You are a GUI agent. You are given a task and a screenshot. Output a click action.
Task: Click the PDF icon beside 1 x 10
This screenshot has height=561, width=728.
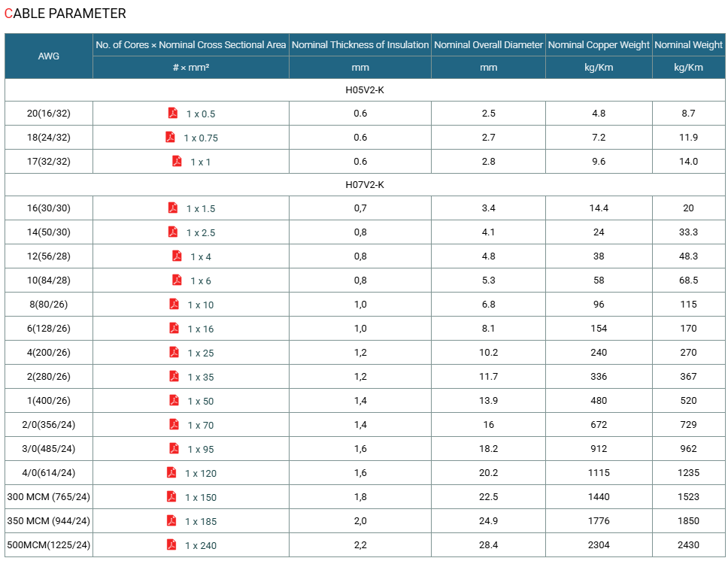point(174,304)
